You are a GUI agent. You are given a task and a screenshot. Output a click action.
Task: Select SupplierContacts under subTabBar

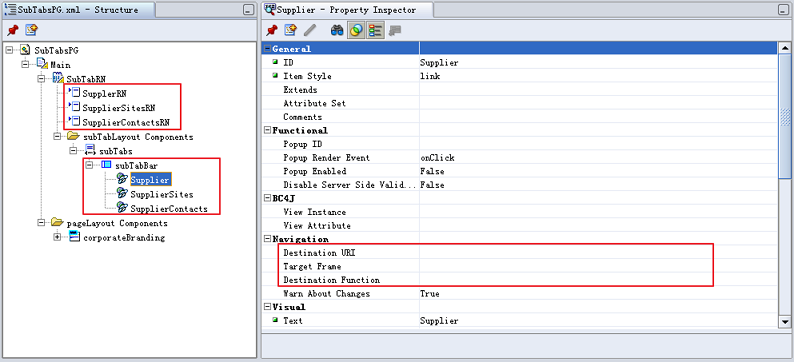[169, 209]
